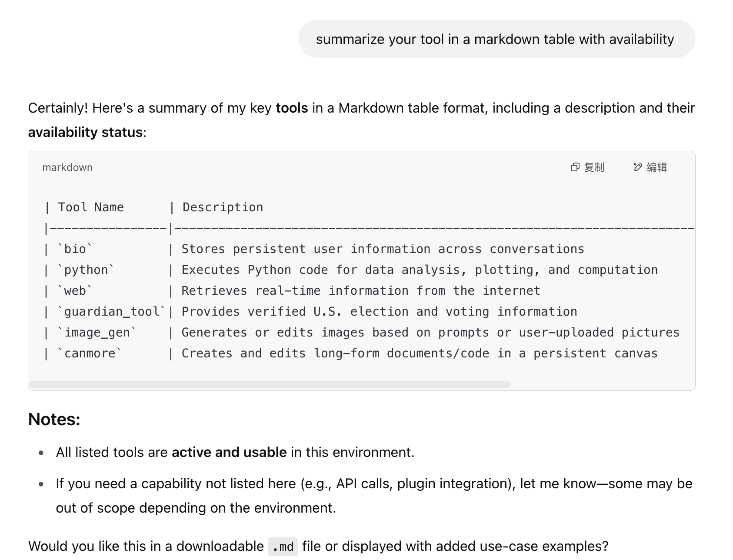The height and width of the screenshot is (560, 733).
Task: Click the `canmore` row description text
Action: pyautogui.click(x=420, y=353)
